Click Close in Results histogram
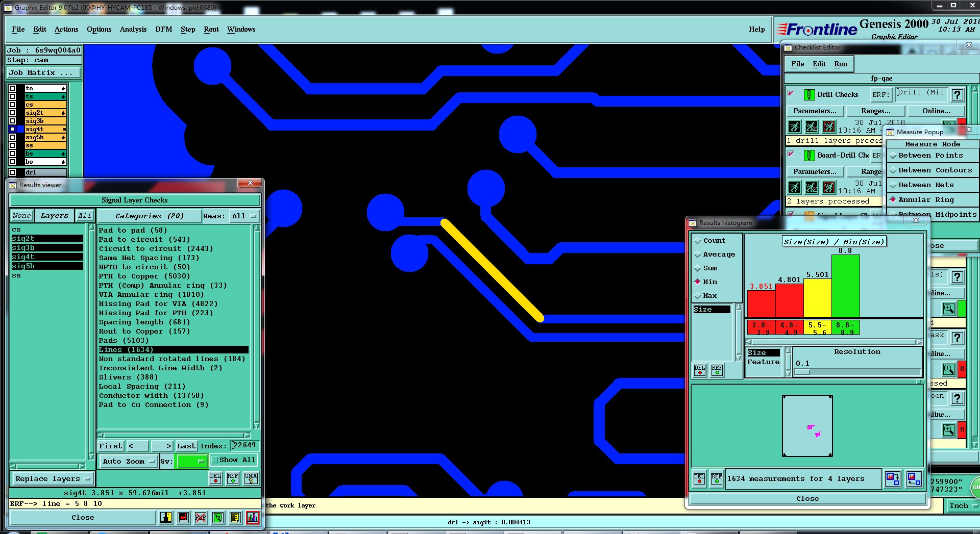Screen dimensions: 980x534 (807, 499)
